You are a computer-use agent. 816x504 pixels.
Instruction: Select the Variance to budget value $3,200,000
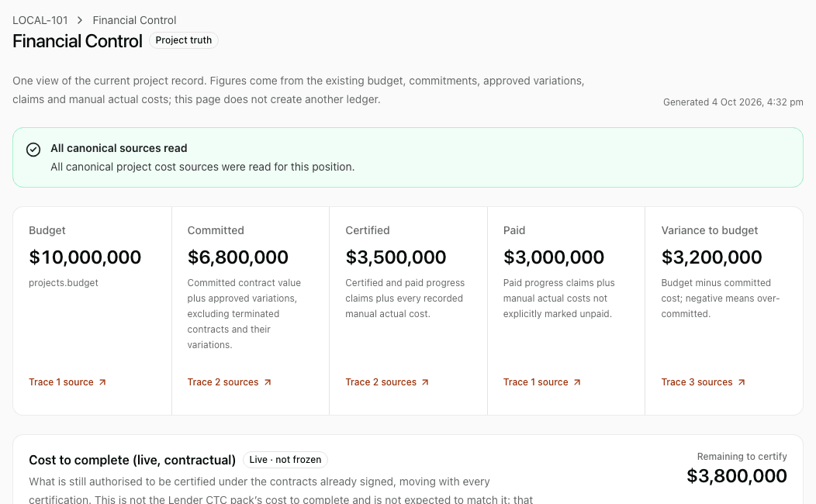tap(711, 257)
